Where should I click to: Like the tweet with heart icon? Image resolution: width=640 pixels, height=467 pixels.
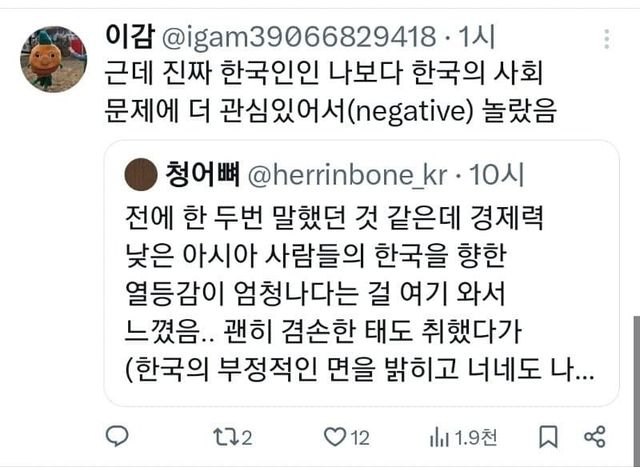[x=335, y=437]
